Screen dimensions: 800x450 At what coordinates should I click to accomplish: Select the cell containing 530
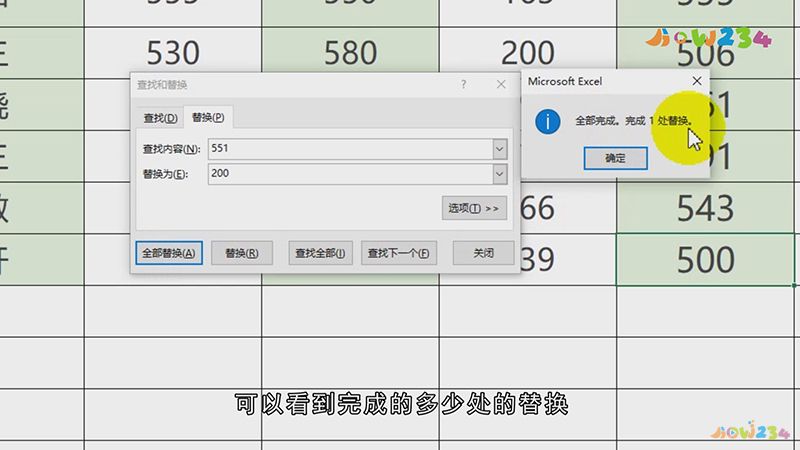click(173, 53)
